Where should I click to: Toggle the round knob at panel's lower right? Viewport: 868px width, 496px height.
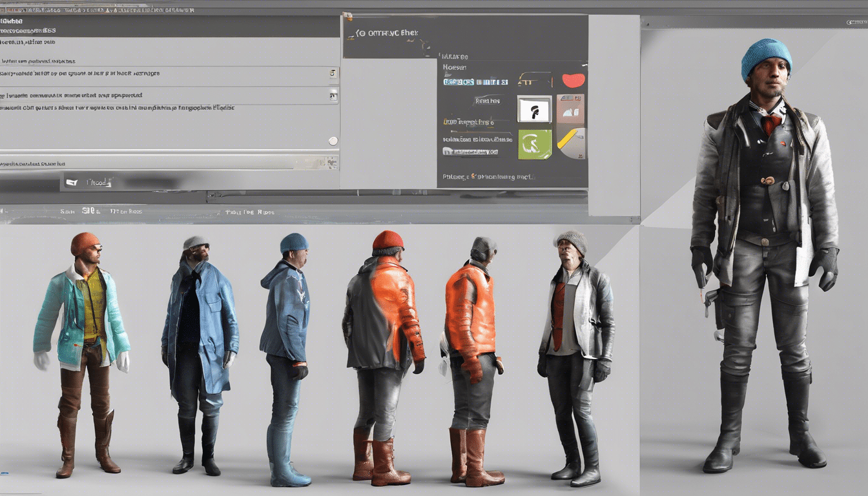pos(333,141)
